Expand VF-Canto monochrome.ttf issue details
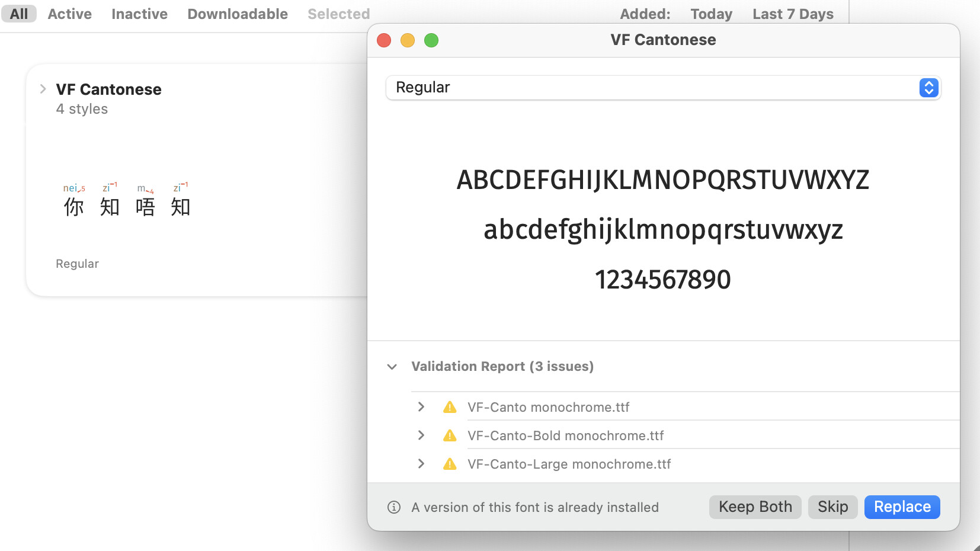 pos(421,407)
